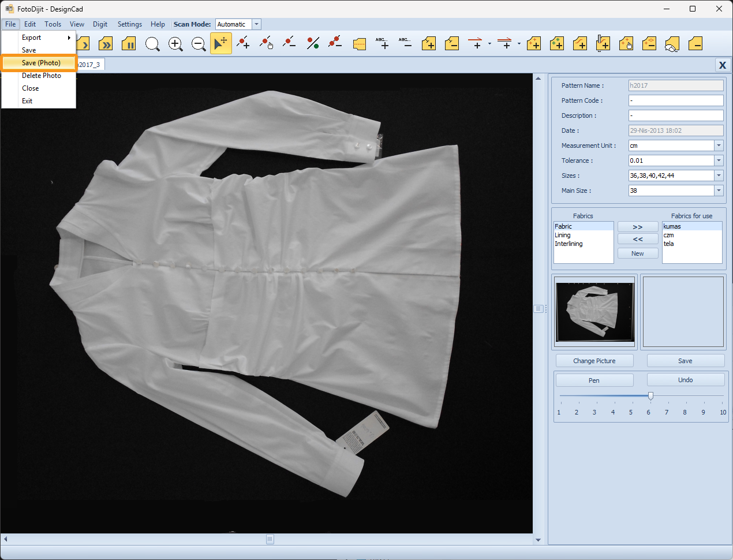This screenshot has height=560, width=733.
Task: Choose Save (Photo) from File menu
Action: [41, 63]
